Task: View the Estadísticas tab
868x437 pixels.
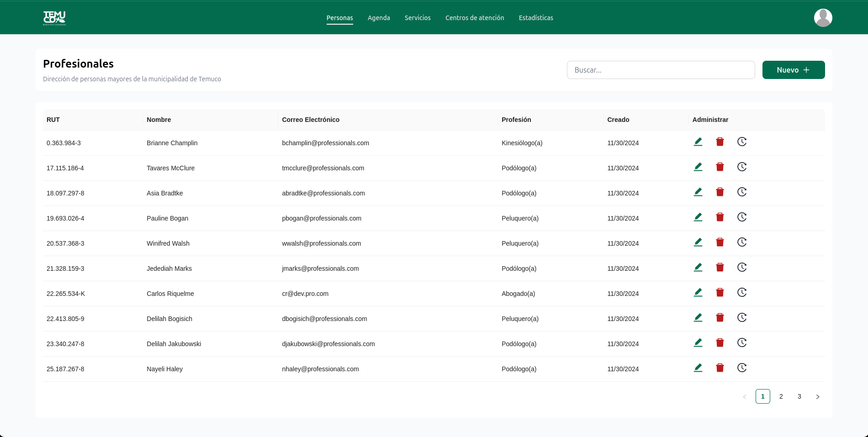Action: pyautogui.click(x=536, y=18)
